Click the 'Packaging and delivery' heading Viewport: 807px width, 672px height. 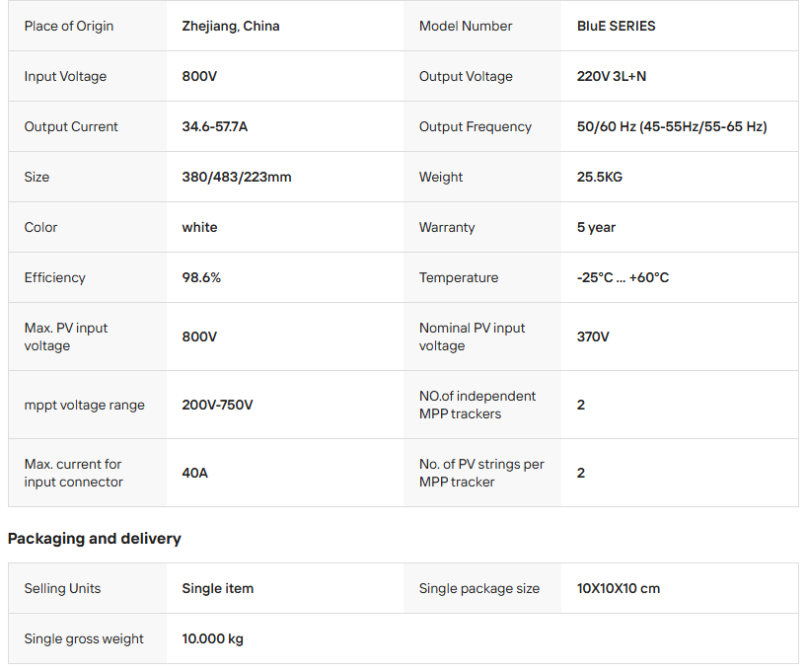[95, 539]
